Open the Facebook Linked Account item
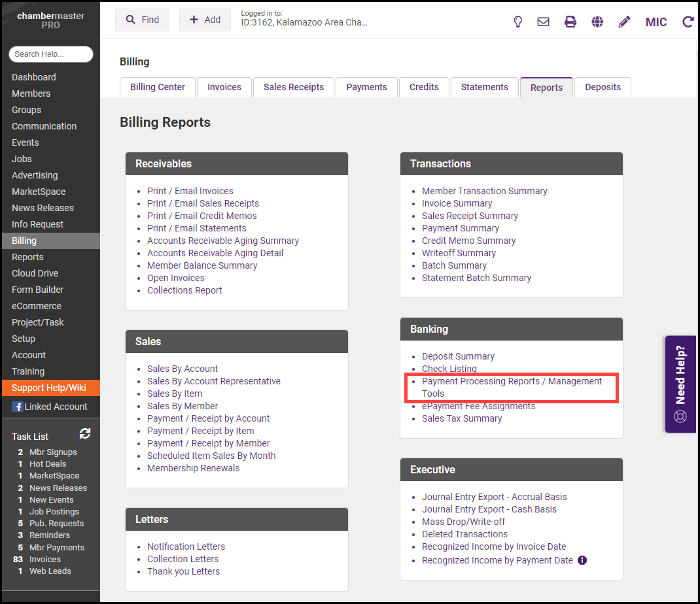700x604 pixels. pyautogui.click(x=50, y=407)
